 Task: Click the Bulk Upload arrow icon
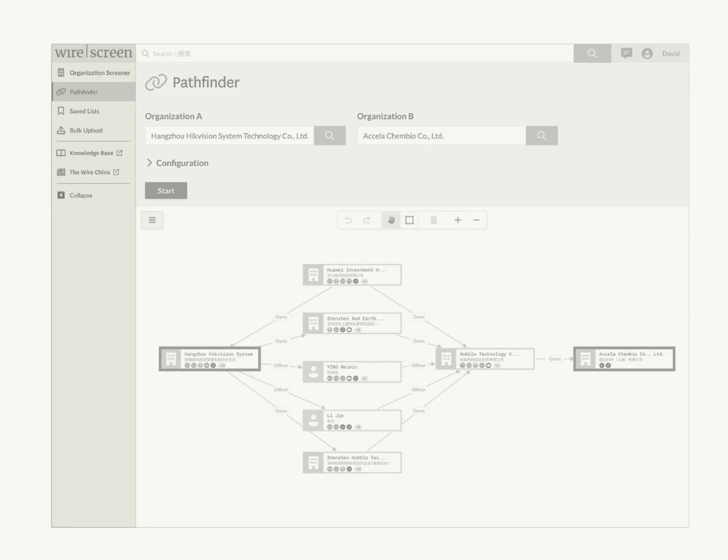(61, 130)
